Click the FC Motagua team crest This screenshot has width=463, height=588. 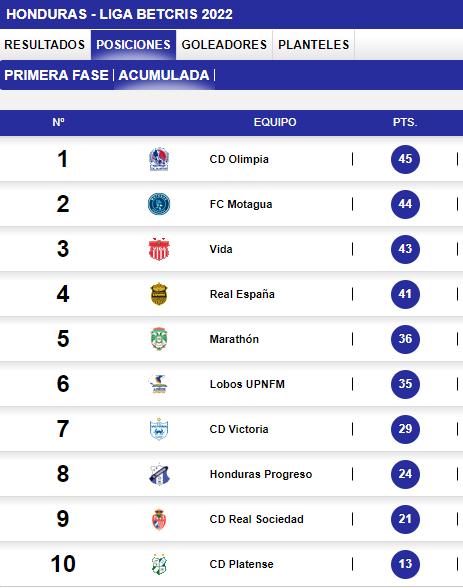coord(159,204)
